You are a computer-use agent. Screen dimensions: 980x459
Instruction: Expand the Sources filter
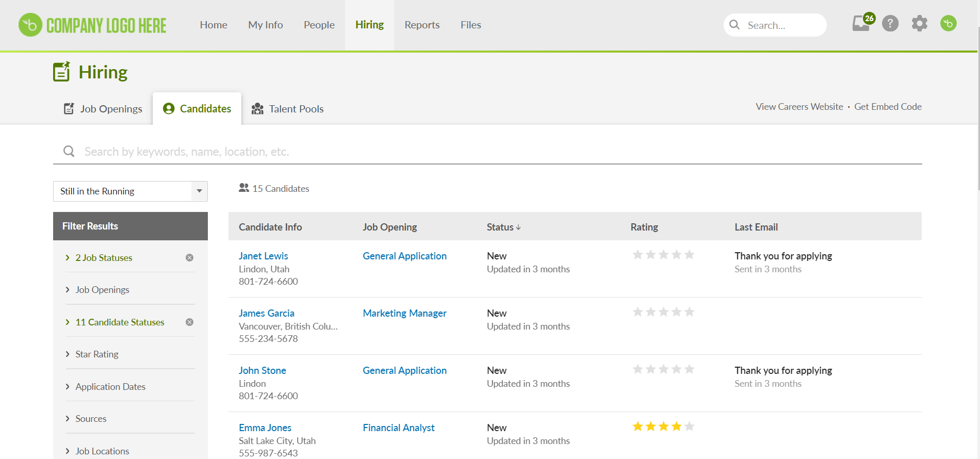click(91, 419)
